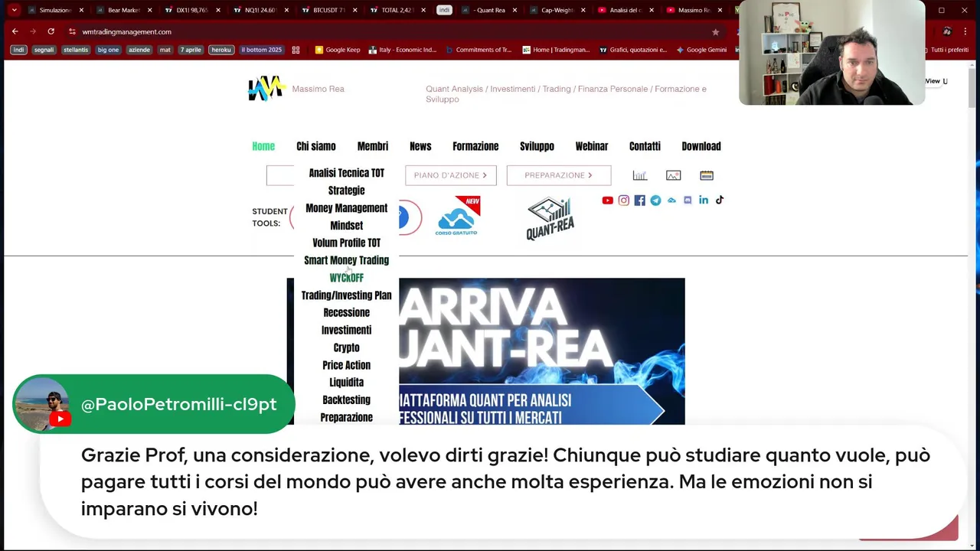
Task: Click the browser back arrow
Action: pos(15,31)
